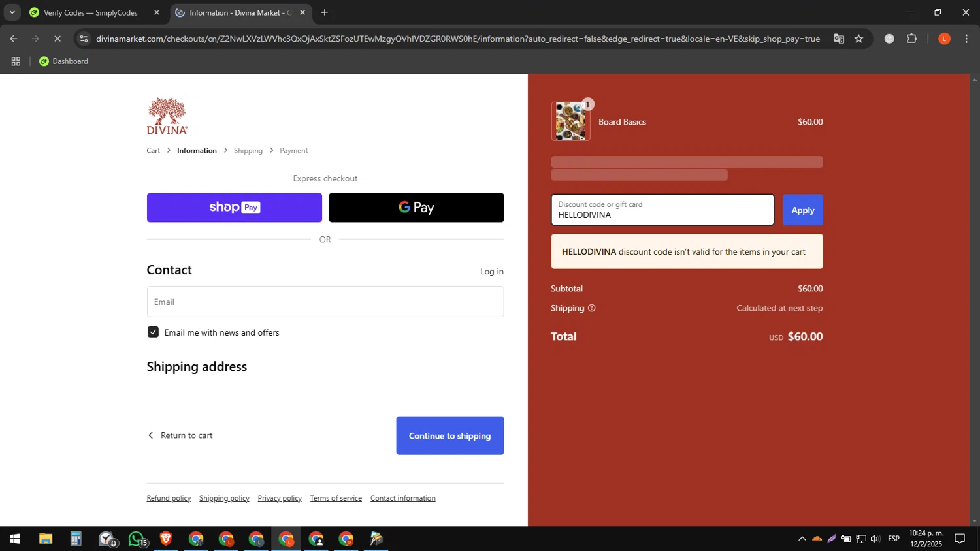Viewport: 980px width, 551px height.
Task: Close the Verify Codes tab
Action: pos(157,12)
